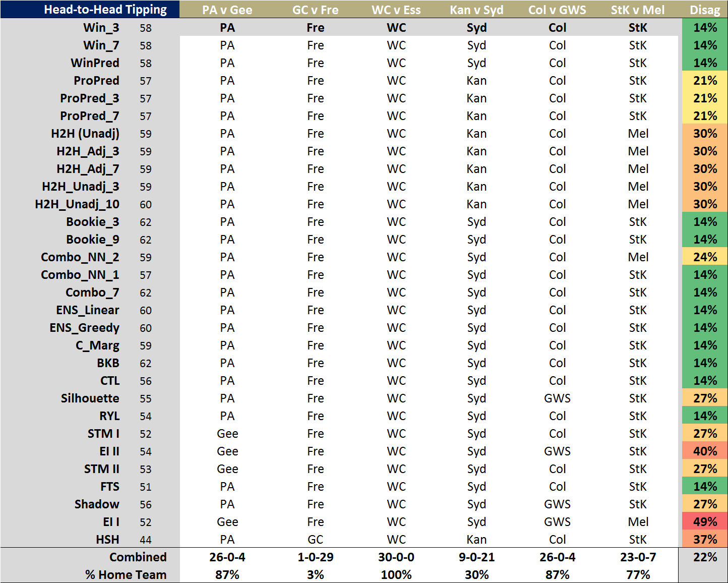This screenshot has width=728, height=583.
Task: Select the 'Silhouette' row label
Action: 90,398
